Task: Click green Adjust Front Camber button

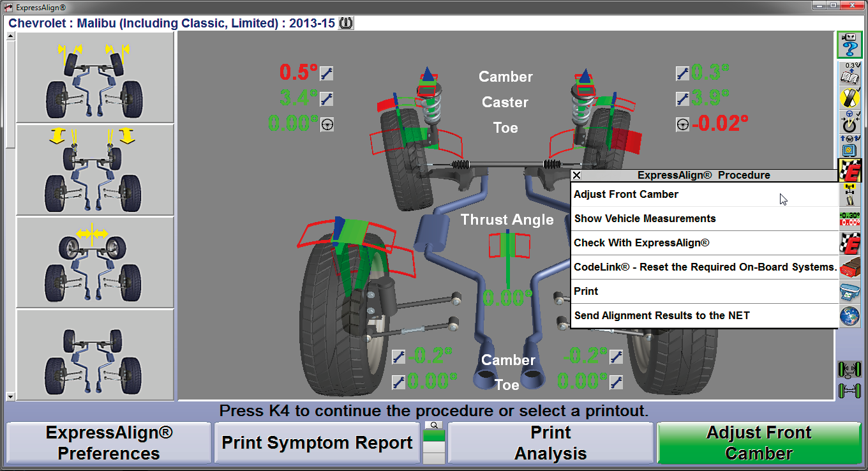Action: pyautogui.click(x=759, y=443)
